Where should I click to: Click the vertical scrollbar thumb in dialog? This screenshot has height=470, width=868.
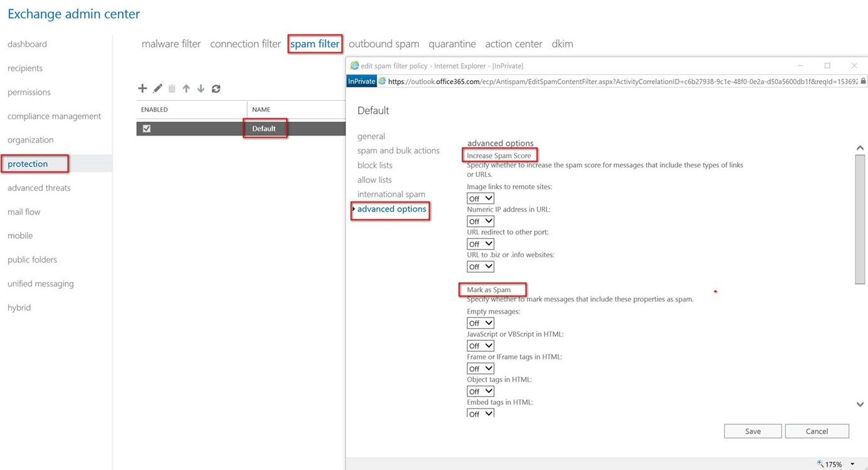click(x=860, y=219)
